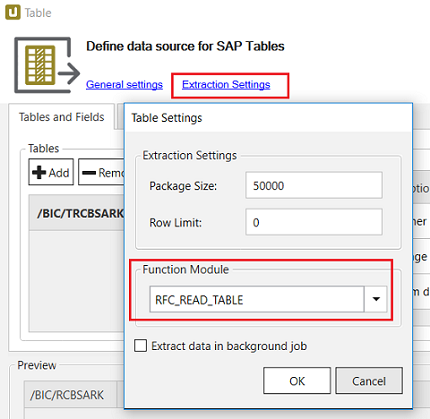Click /BIC/RCBSARK preview column header
The height and width of the screenshot is (419, 430).
(71, 395)
